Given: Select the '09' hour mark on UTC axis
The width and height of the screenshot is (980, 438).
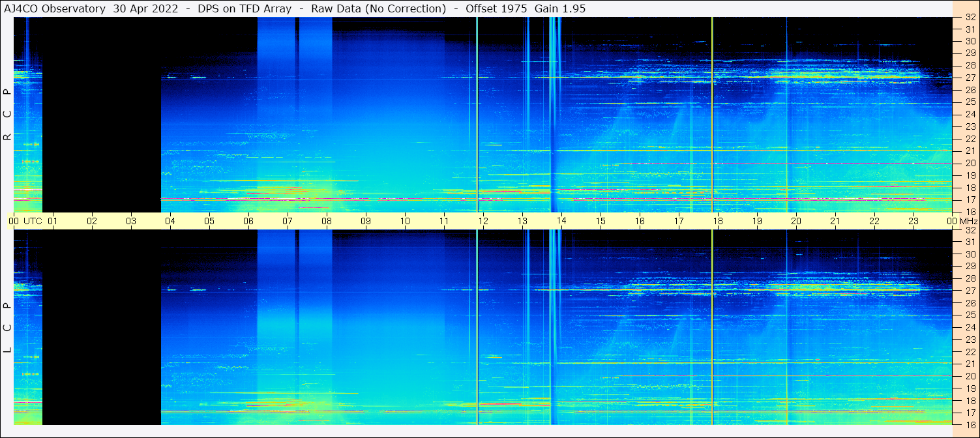Looking at the screenshot, I should point(366,221).
